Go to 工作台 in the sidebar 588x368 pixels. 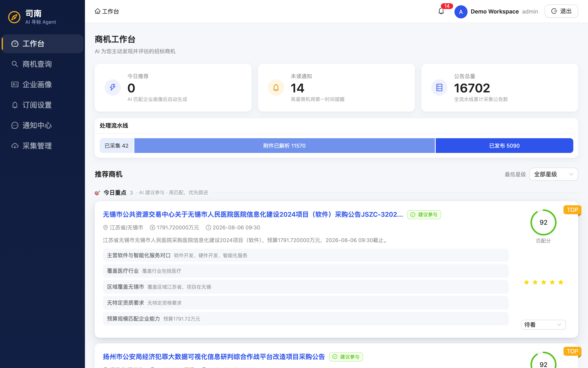coord(42,44)
